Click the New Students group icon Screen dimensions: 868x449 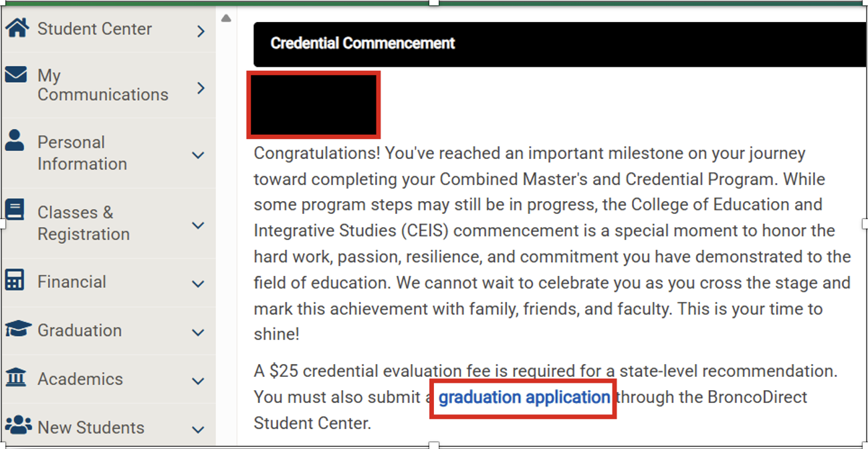(x=18, y=425)
